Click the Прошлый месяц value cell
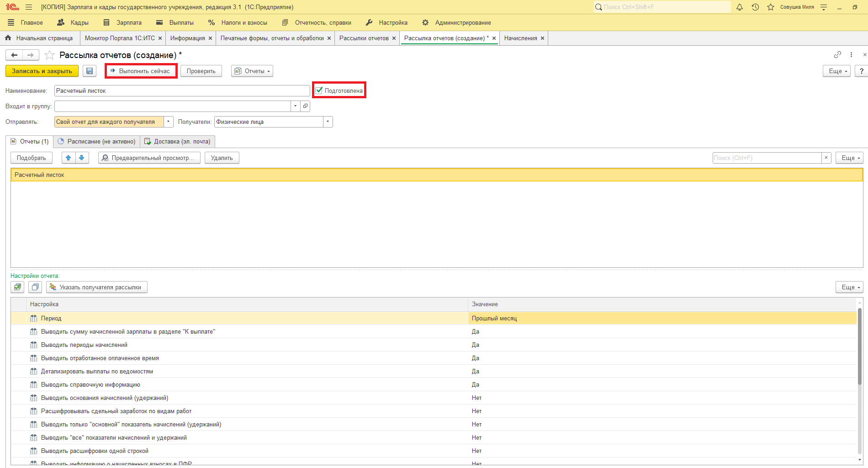Screen dimensions: 868x468 [x=662, y=318]
